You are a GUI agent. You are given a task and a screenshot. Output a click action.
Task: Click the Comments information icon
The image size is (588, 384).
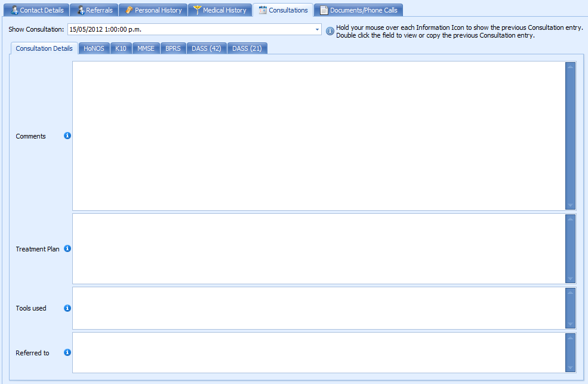point(67,136)
